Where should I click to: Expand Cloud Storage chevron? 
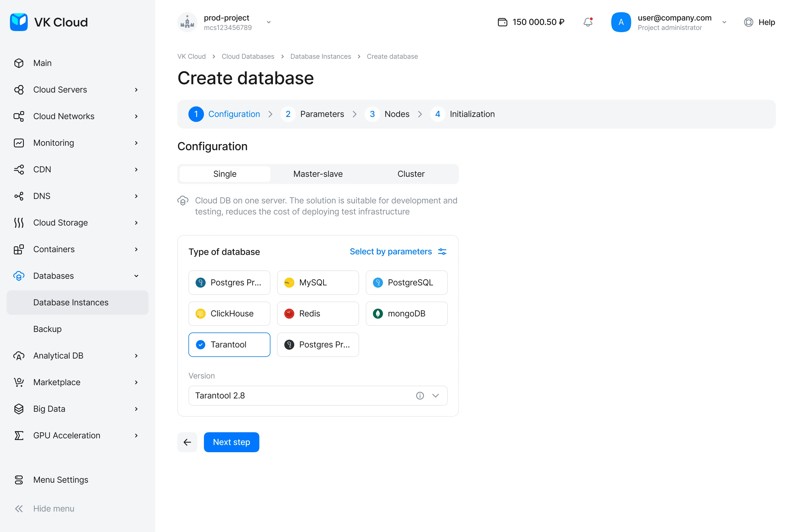(x=136, y=222)
